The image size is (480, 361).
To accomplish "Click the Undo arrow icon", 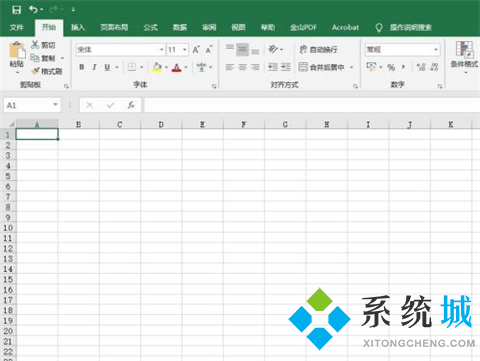I will pyautogui.click(x=33, y=9).
